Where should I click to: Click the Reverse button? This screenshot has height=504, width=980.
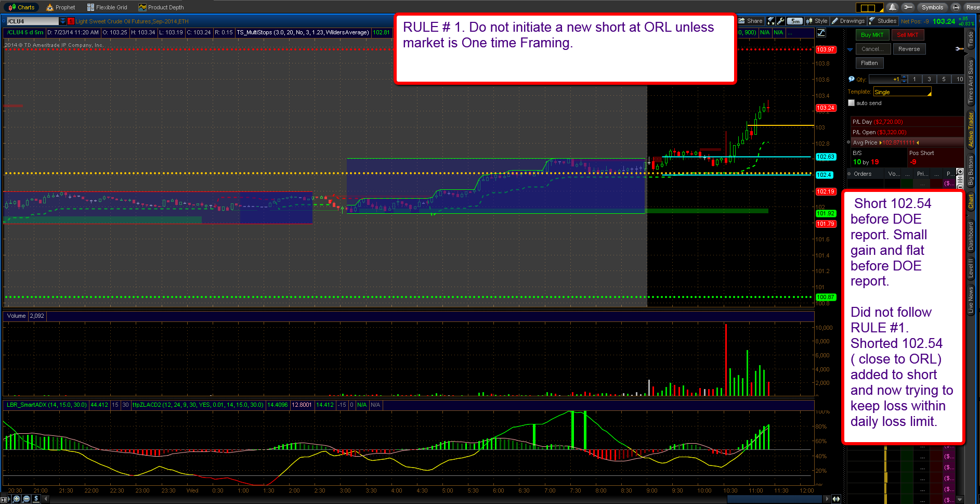[909, 49]
